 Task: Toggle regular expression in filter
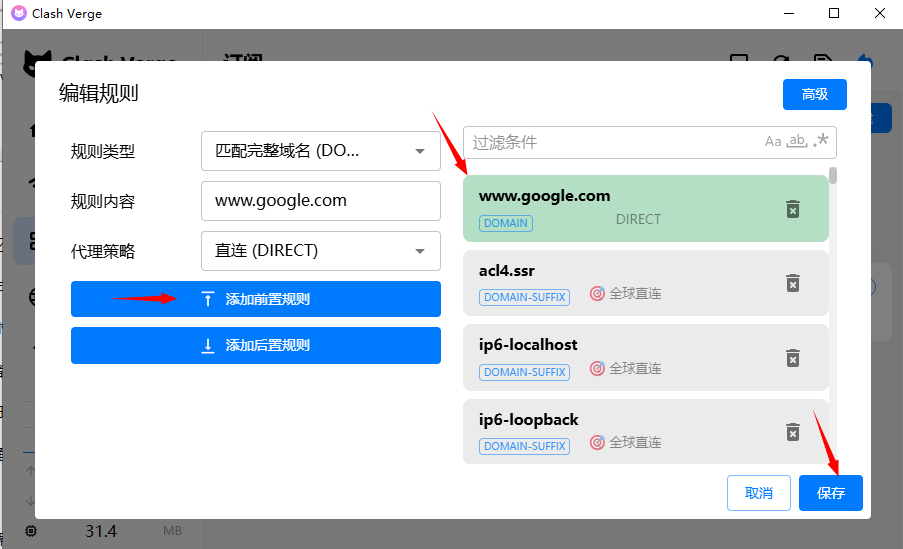[x=821, y=140]
